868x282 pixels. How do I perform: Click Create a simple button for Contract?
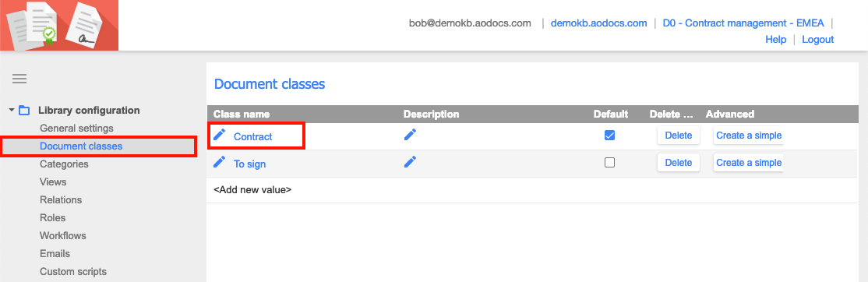pyautogui.click(x=749, y=136)
